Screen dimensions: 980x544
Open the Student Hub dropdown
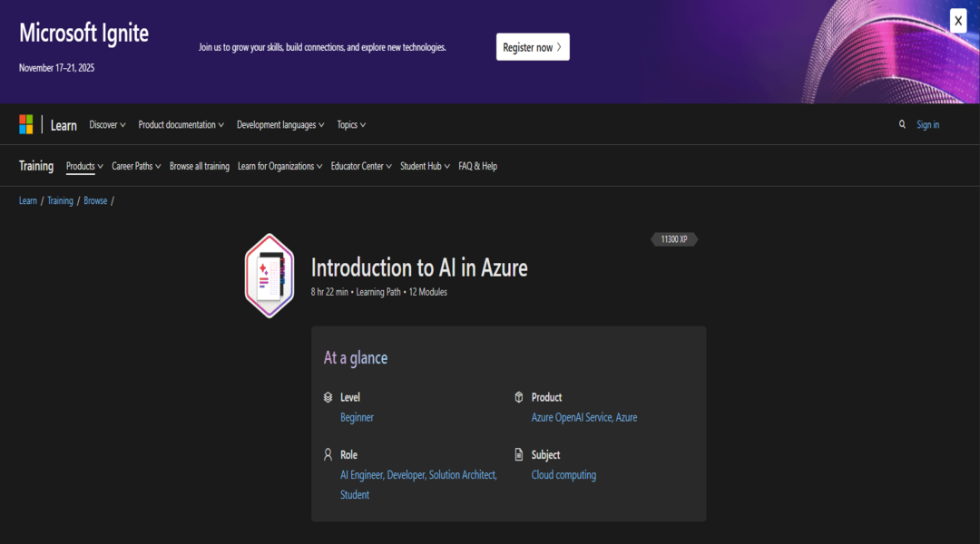(x=425, y=166)
